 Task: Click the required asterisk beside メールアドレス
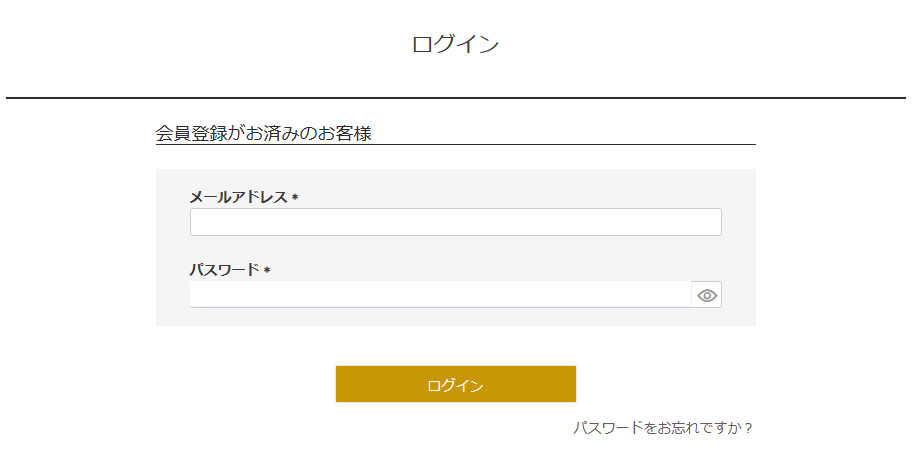tap(295, 198)
